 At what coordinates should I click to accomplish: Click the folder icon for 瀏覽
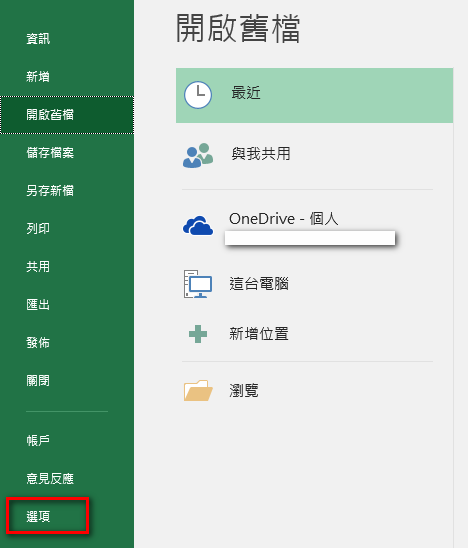pos(198,390)
